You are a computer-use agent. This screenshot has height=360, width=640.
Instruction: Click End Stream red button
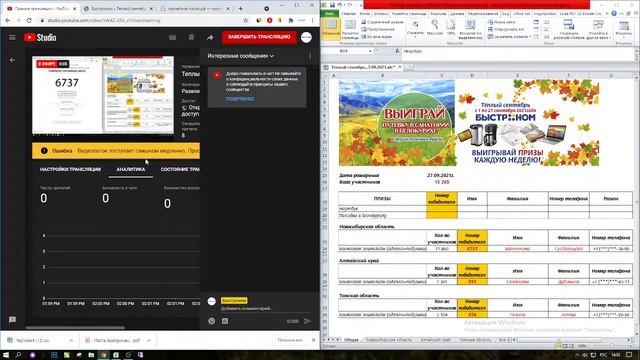pos(259,37)
